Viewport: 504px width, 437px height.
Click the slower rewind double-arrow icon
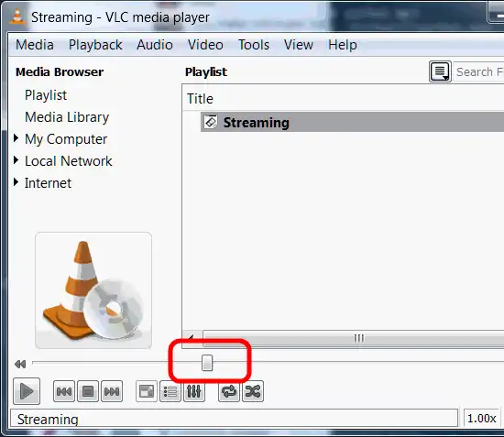[x=20, y=364]
